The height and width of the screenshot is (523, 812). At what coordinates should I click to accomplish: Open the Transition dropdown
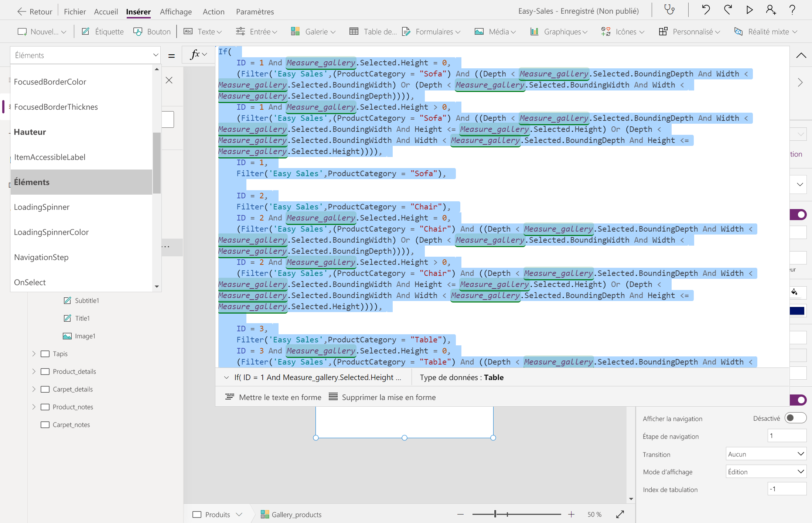766,454
